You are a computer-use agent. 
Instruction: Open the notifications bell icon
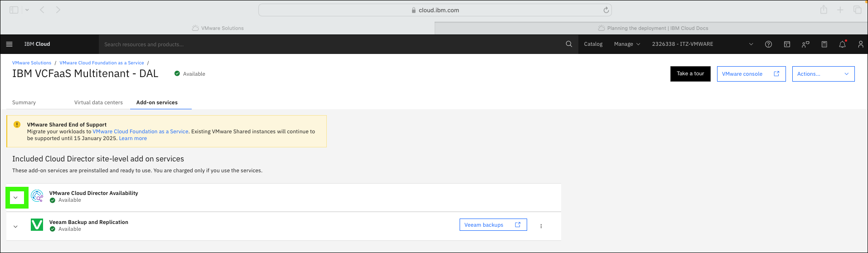click(x=842, y=44)
